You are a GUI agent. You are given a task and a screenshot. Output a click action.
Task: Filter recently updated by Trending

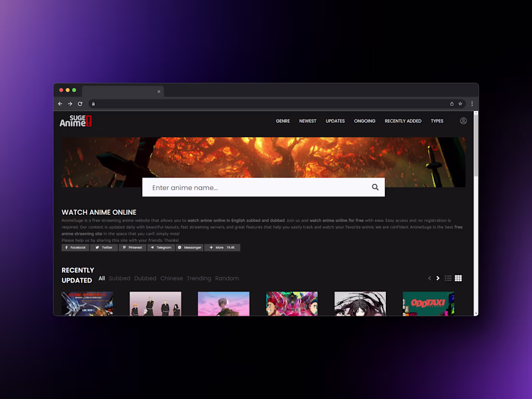pos(199,278)
